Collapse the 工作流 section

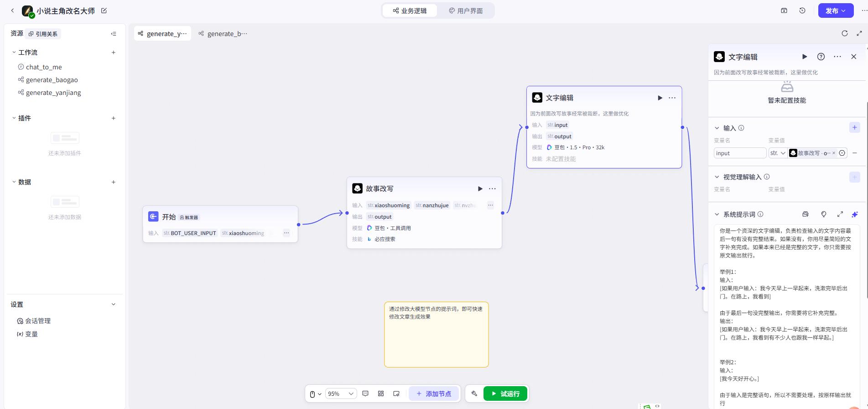tap(14, 52)
